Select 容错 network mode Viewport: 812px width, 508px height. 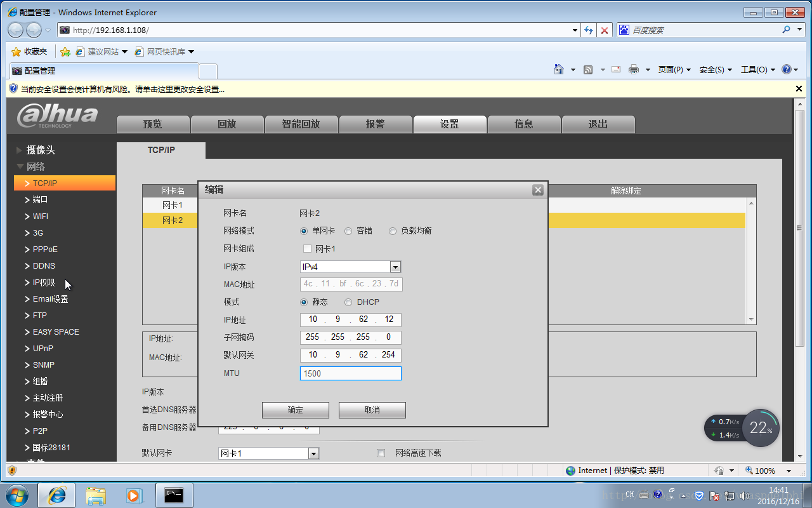tap(348, 231)
